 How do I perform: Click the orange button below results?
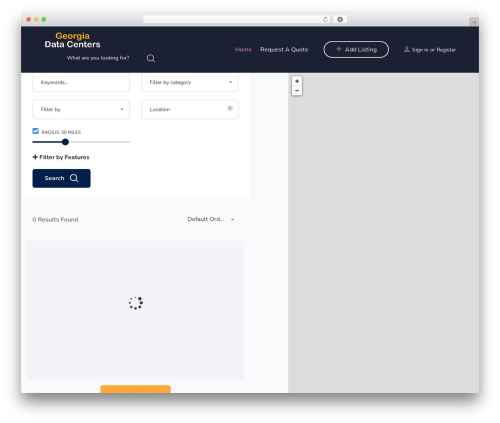click(135, 389)
